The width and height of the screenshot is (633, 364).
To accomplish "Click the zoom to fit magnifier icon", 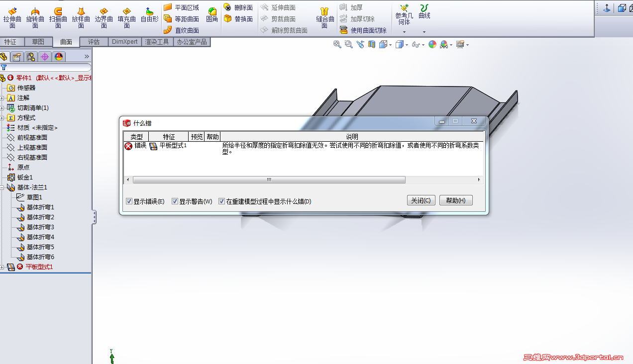I will click(x=337, y=44).
